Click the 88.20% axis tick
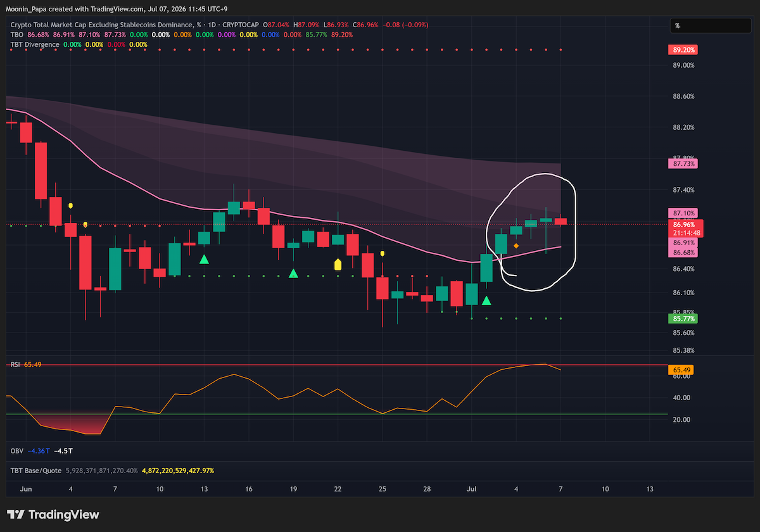Image resolution: width=760 pixels, height=532 pixels. (x=683, y=127)
